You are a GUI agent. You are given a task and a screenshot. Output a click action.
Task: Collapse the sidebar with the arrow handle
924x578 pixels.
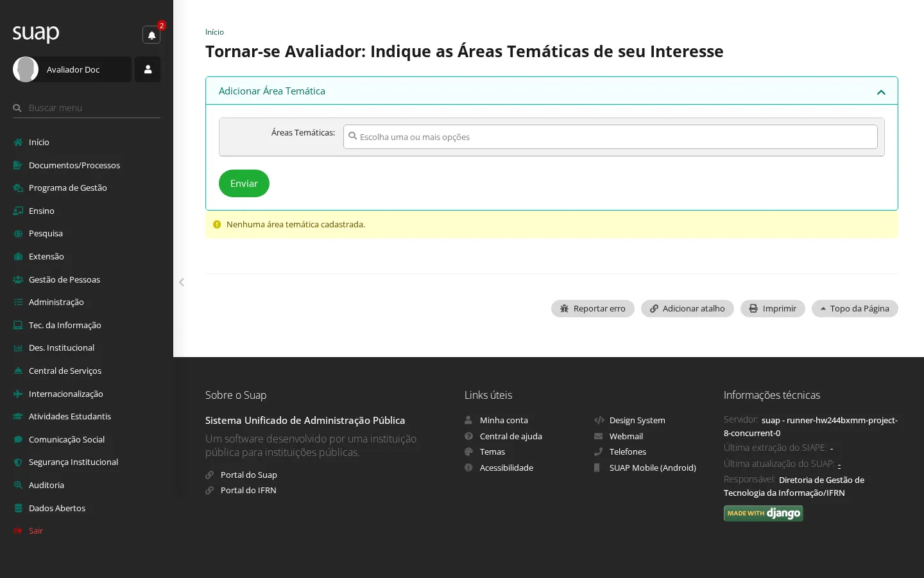[182, 282]
